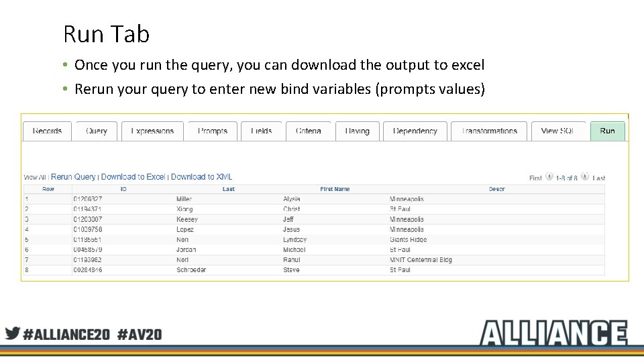This screenshot has width=644, height=362.
Task: Select description MNIT Centennial Bldg
Action: coord(421,260)
